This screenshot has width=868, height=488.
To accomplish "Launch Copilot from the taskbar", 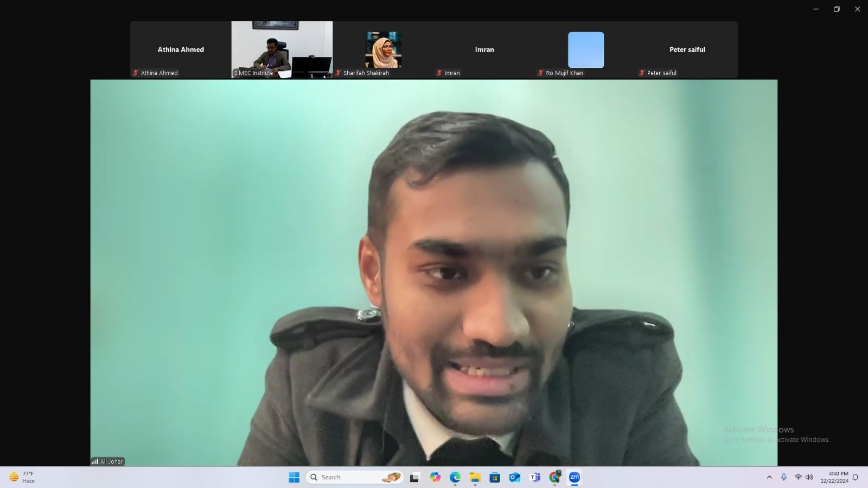I will [435, 477].
